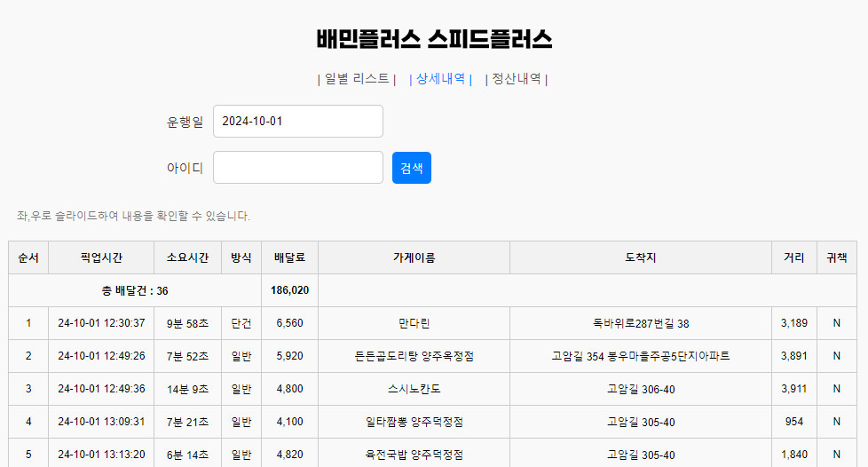This screenshot has height=467, width=868.
Task: Switch to the 상세내역 tab
Action: [440, 79]
